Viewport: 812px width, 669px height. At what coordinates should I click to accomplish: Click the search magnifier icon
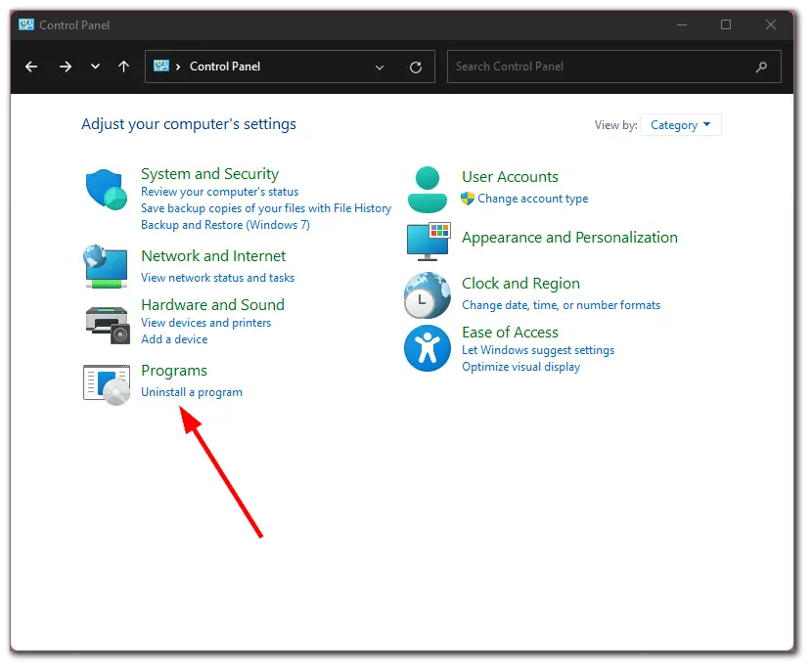[x=761, y=67]
